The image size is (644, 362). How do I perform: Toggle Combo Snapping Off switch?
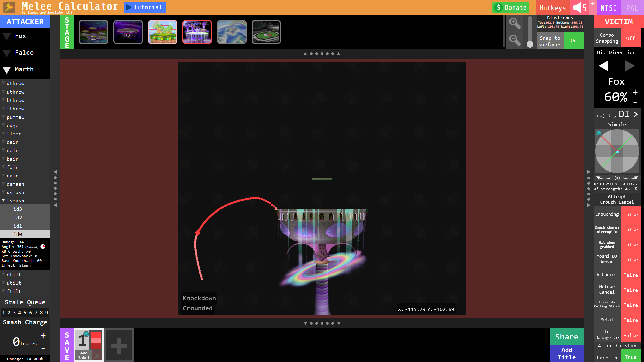(x=631, y=38)
